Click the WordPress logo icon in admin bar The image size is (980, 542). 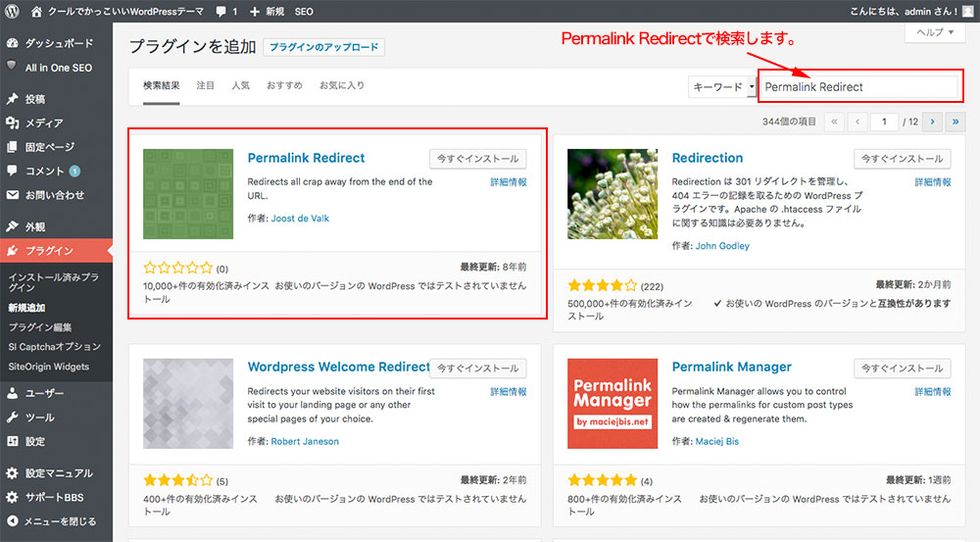coord(12,11)
